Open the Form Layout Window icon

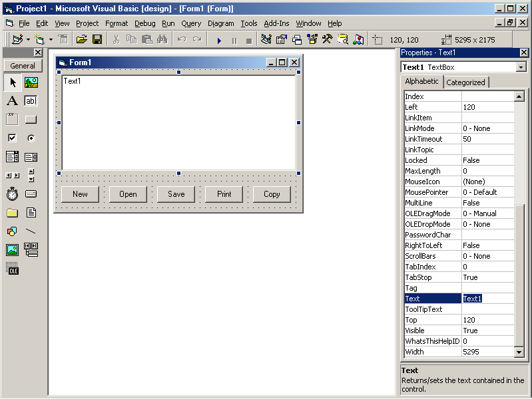pyautogui.click(x=296, y=40)
